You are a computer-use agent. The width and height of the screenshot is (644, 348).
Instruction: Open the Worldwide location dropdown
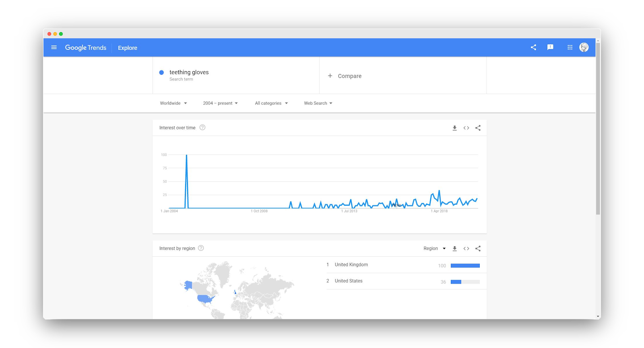click(173, 103)
